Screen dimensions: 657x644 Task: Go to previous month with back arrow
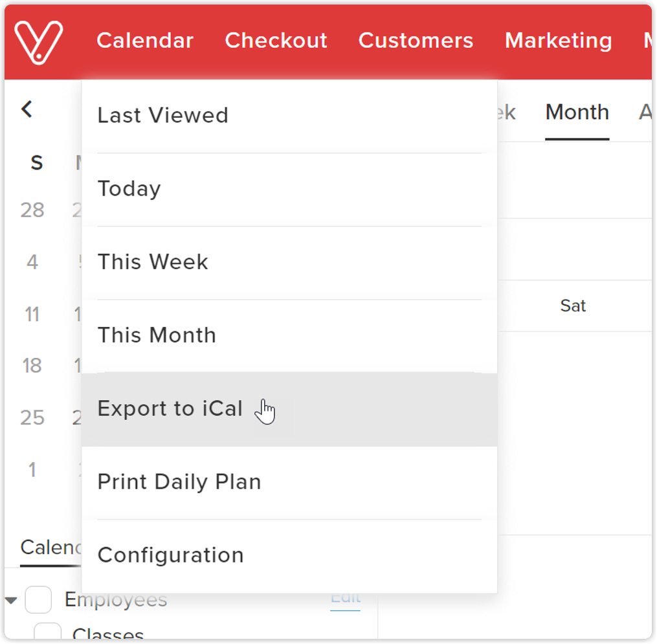tap(27, 109)
